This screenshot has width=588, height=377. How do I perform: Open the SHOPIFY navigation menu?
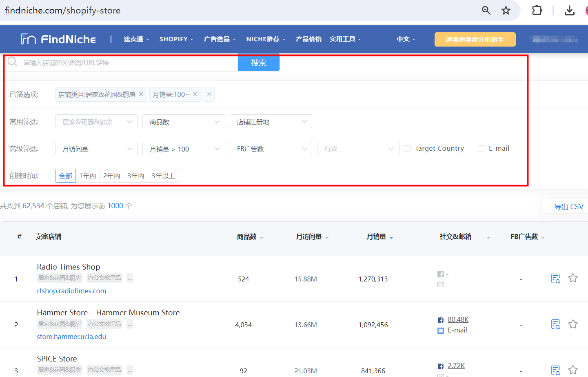[x=176, y=39]
